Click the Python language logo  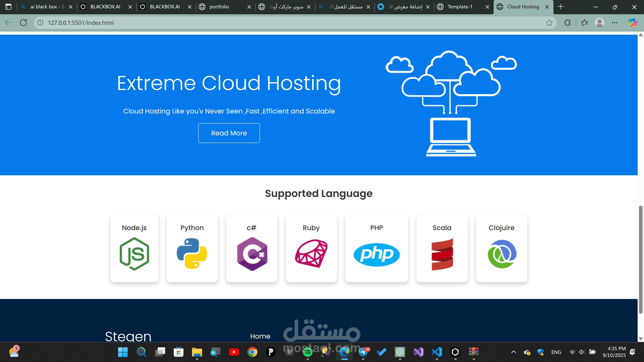(192, 254)
